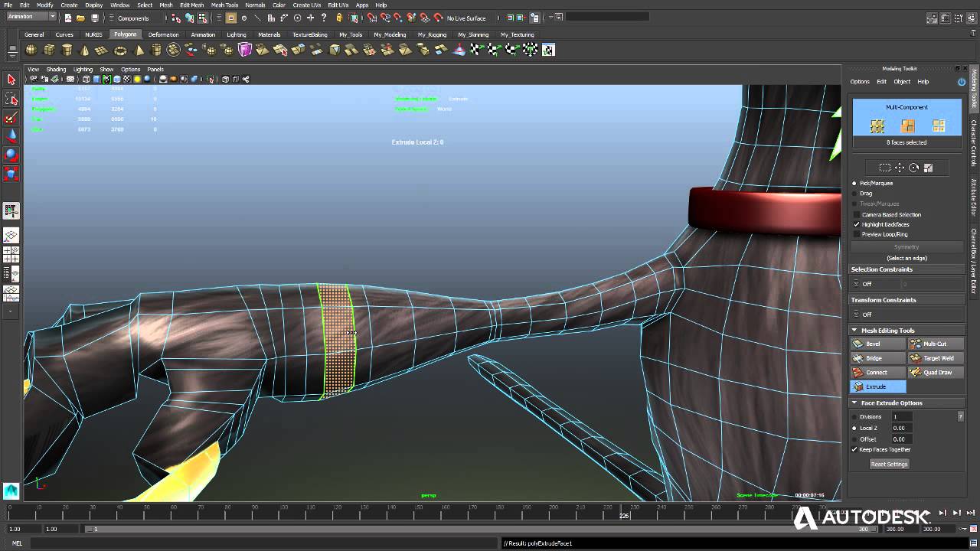
Task: Select the Extrude tool
Action: [877, 387]
